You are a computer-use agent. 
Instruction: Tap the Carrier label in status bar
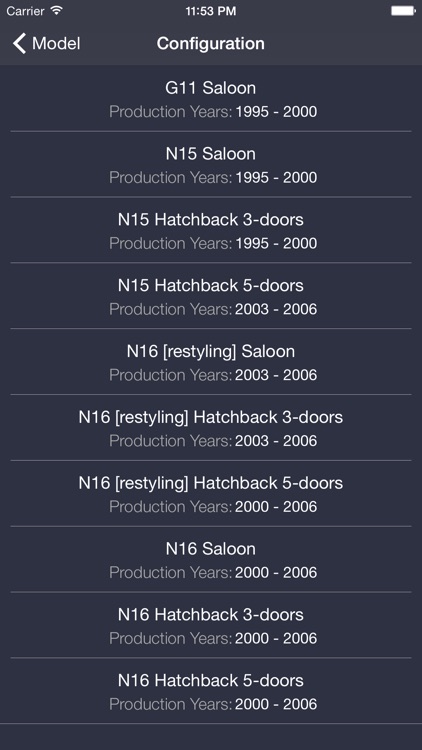[x=25, y=11]
